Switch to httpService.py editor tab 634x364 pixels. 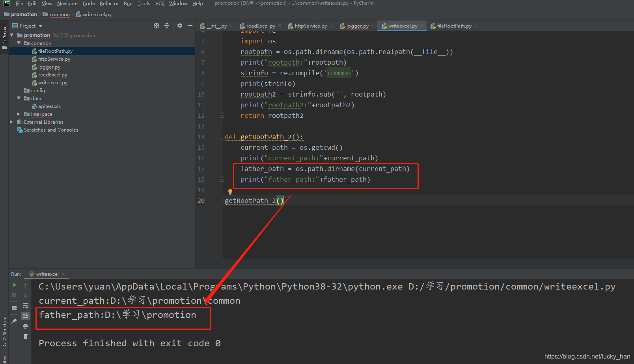click(x=308, y=26)
